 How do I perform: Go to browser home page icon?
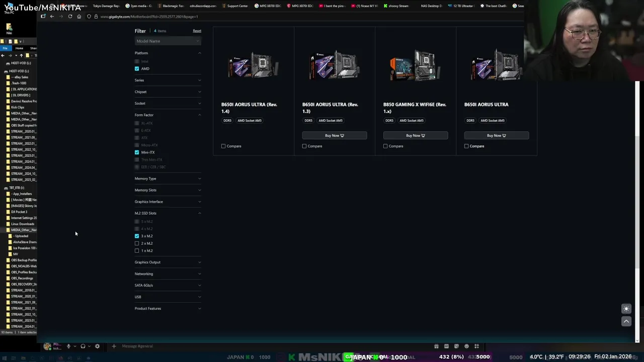[79, 17]
